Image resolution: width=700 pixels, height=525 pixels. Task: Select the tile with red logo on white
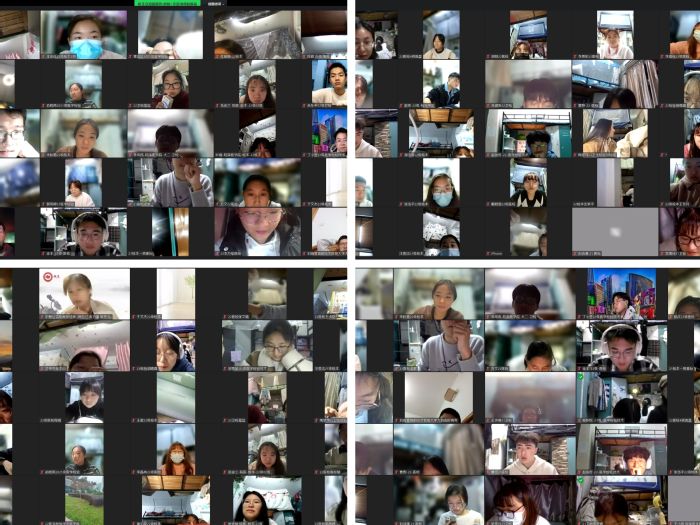click(x=84, y=293)
